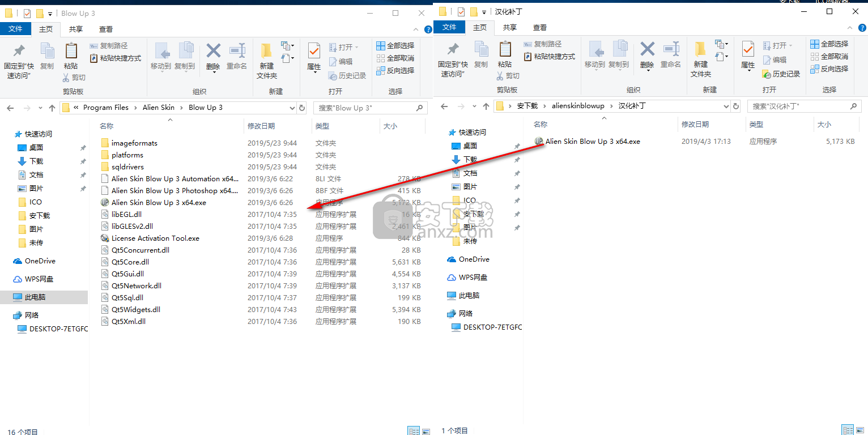Switch to 共享 tab in Blow Up 3 window
This screenshot has height=435, width=868.
tap(75, 29)
